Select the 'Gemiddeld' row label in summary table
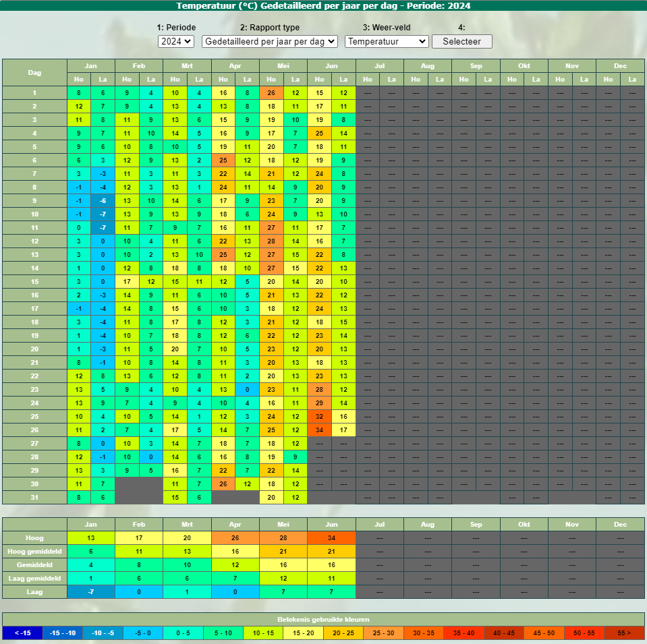 (x=34, y=564)
